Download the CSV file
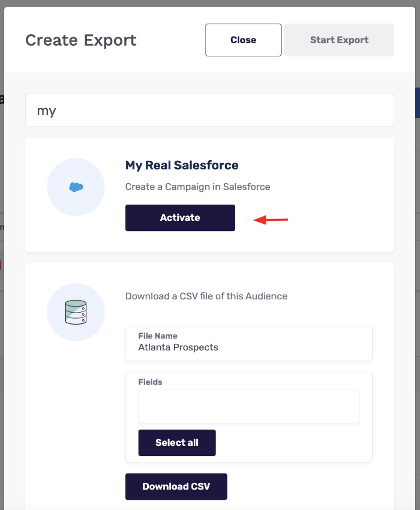 tap(176, 487)
